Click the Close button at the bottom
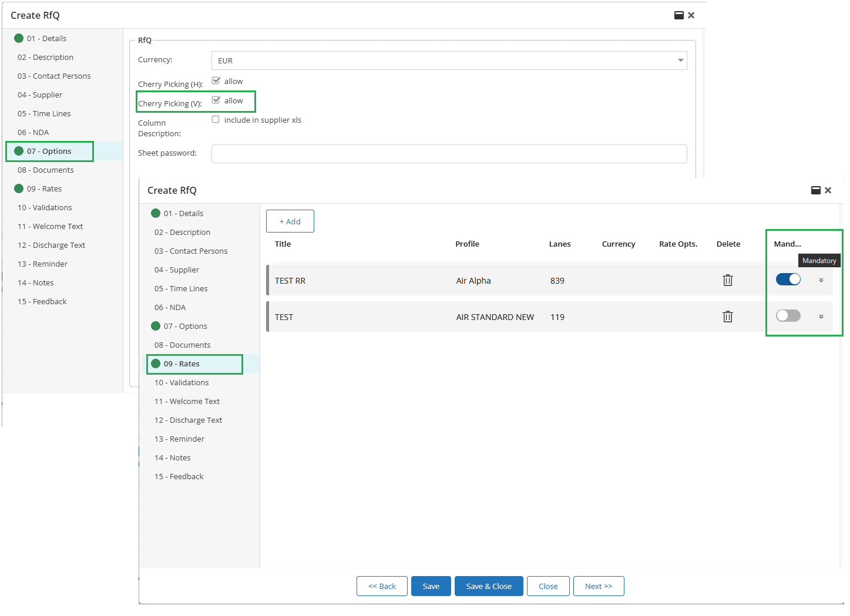This screenshot has width=850, height=616. coord(548,586)
